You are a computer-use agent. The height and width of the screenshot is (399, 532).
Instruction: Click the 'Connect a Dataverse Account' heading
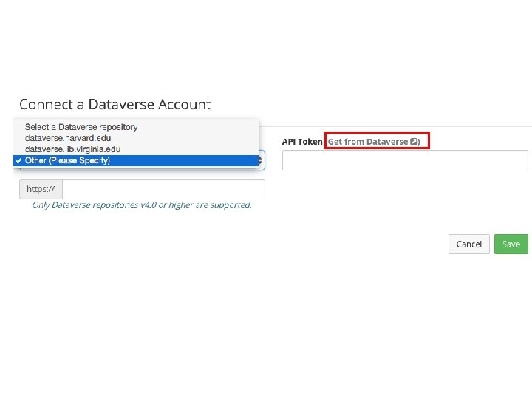coord(115,104)
